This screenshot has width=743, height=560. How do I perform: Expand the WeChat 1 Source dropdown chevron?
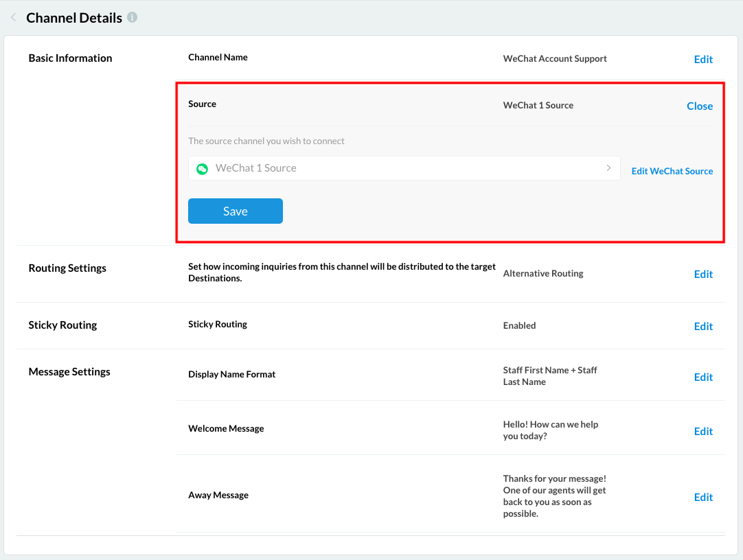pos(608,168)
